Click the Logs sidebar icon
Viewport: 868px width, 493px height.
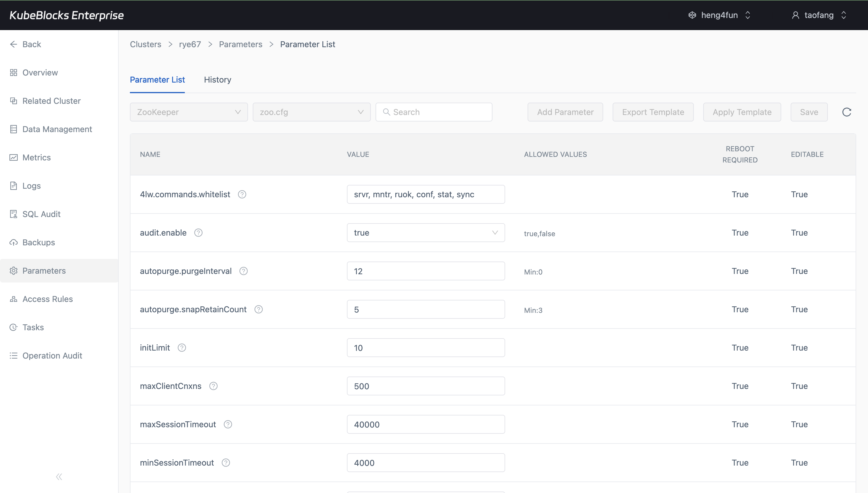[14, 185]
